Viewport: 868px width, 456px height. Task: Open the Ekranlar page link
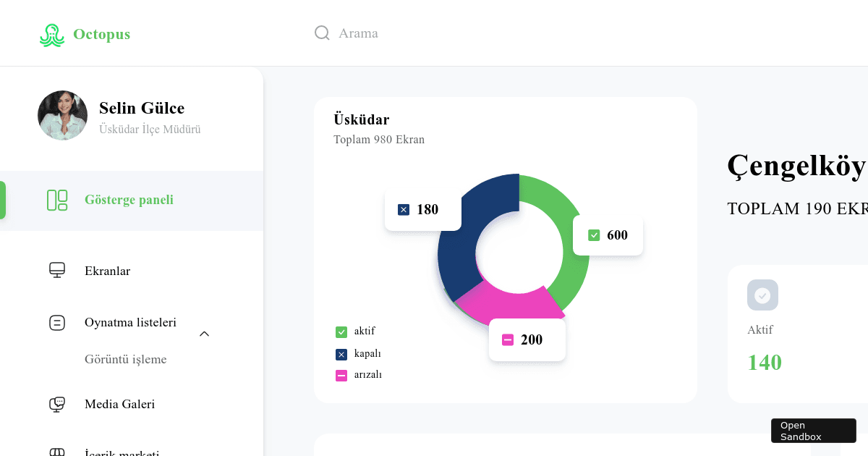(107, 271)
